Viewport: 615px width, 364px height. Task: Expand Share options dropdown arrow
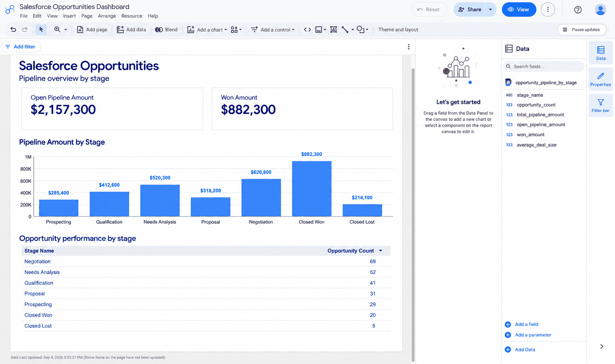[491, 9]
